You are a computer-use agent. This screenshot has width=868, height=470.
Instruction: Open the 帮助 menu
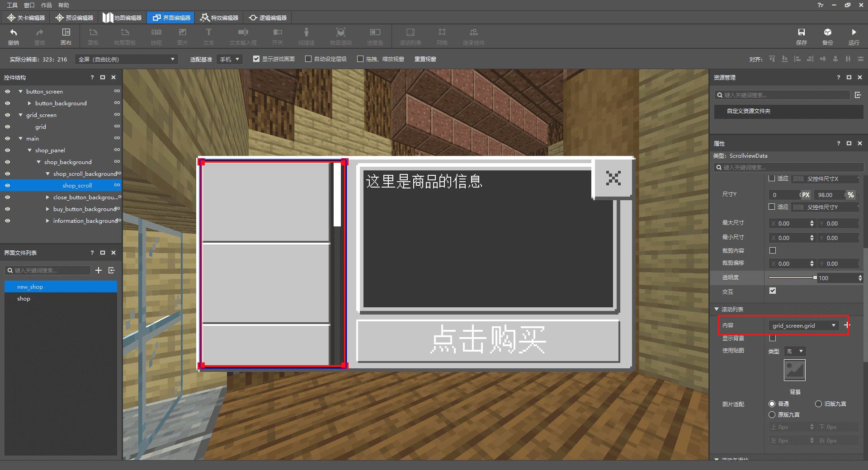tap(64, 5)
